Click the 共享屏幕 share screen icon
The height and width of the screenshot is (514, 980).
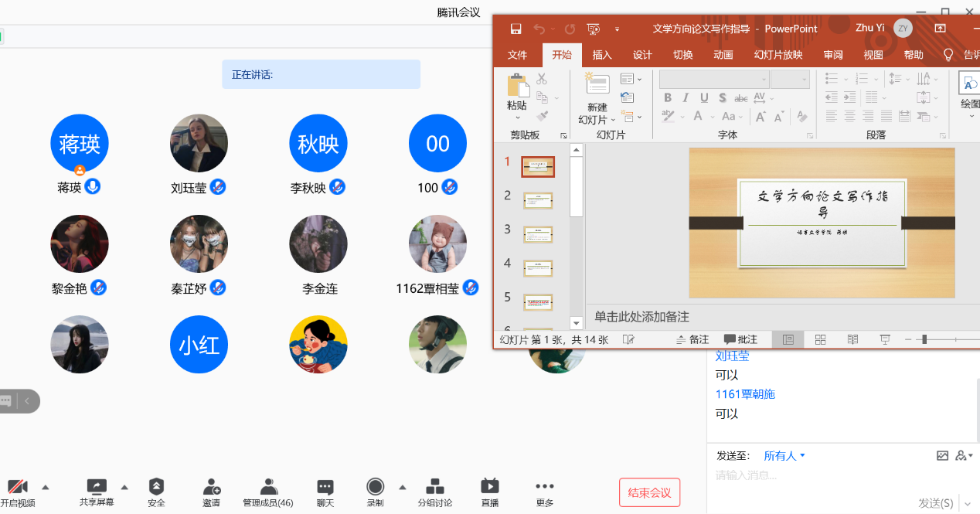click(x=97, y=487)
